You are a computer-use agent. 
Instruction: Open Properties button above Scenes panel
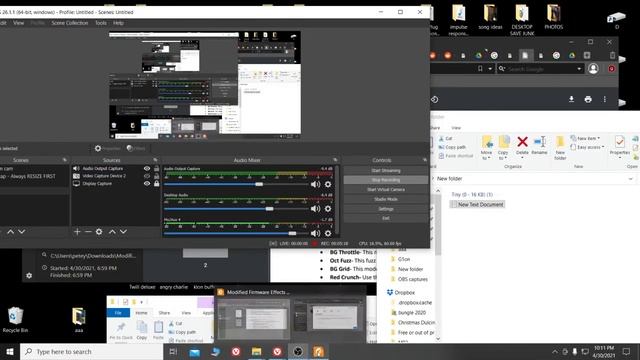[108, 149]
